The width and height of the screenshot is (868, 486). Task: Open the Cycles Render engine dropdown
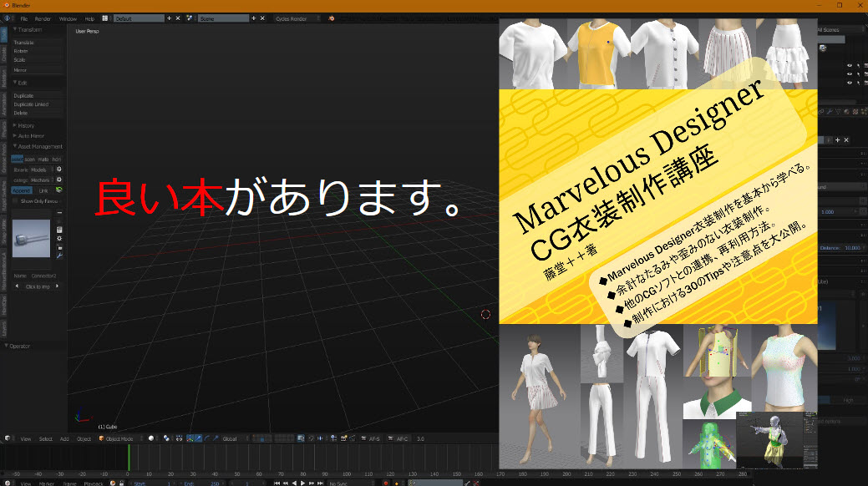pos(297,18)
